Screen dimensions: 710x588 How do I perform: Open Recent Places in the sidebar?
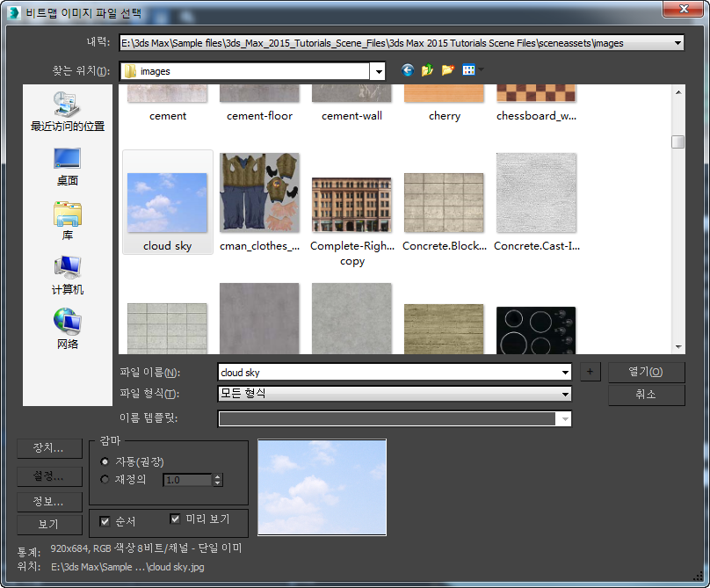pyautogui.click(x=68, y=112)
